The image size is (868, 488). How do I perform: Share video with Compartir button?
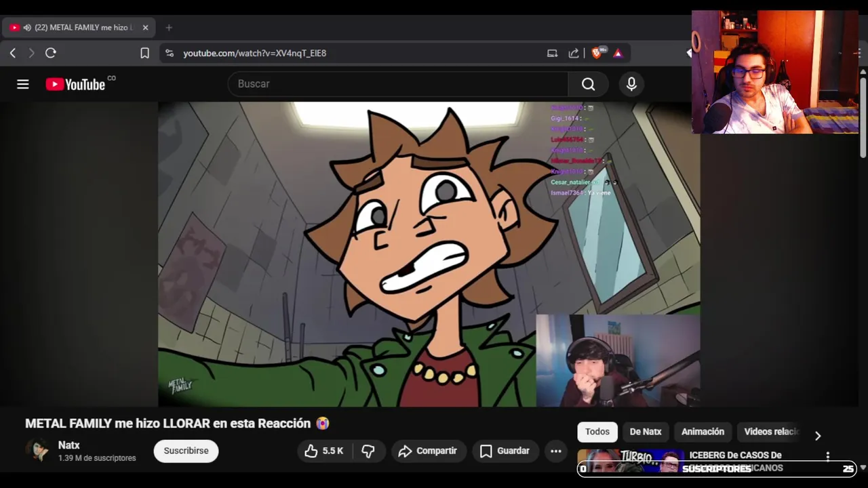tap(428, 451)
